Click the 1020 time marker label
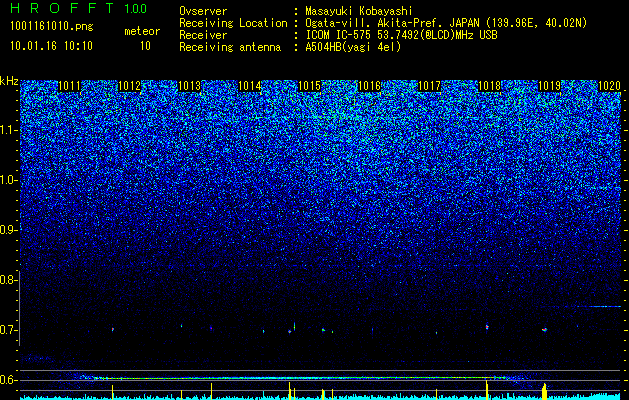This screenshot has height=400, width=629. point(609,86)
